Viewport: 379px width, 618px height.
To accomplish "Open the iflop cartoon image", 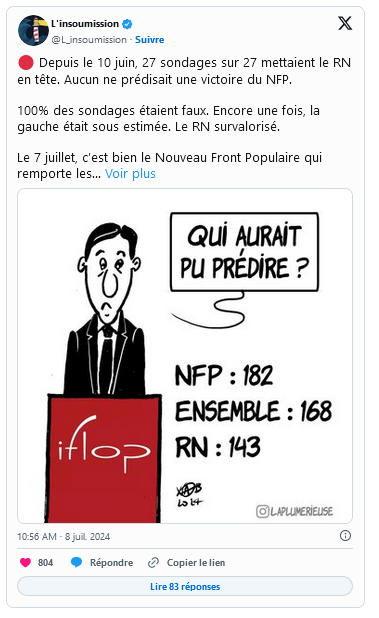I will coord(185,356).
